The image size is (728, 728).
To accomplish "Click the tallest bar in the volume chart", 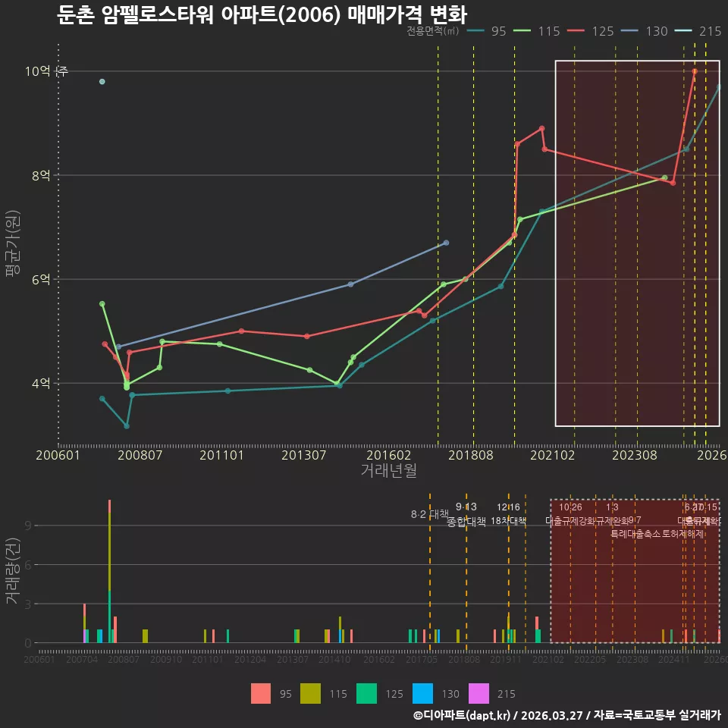I will [109, 571].
